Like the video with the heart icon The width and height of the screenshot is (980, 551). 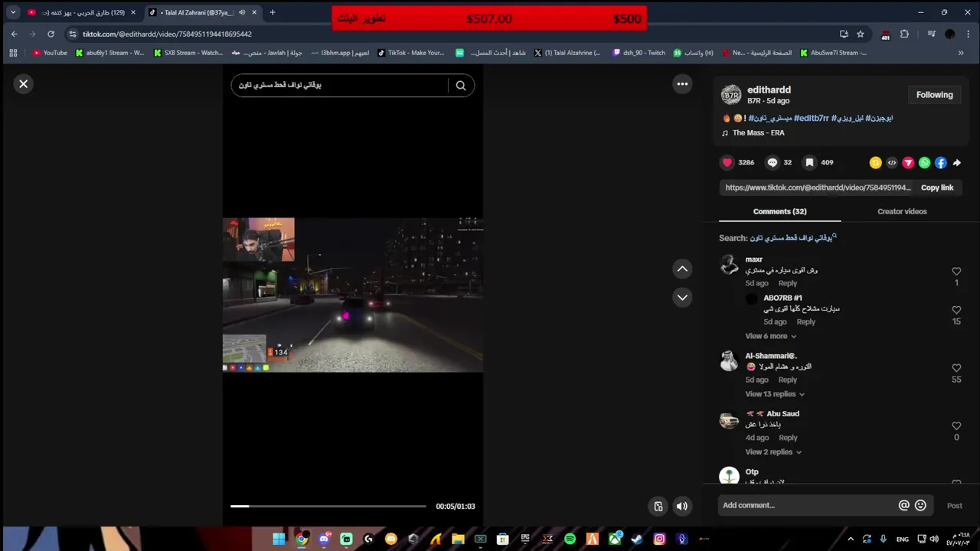(727, 162)
